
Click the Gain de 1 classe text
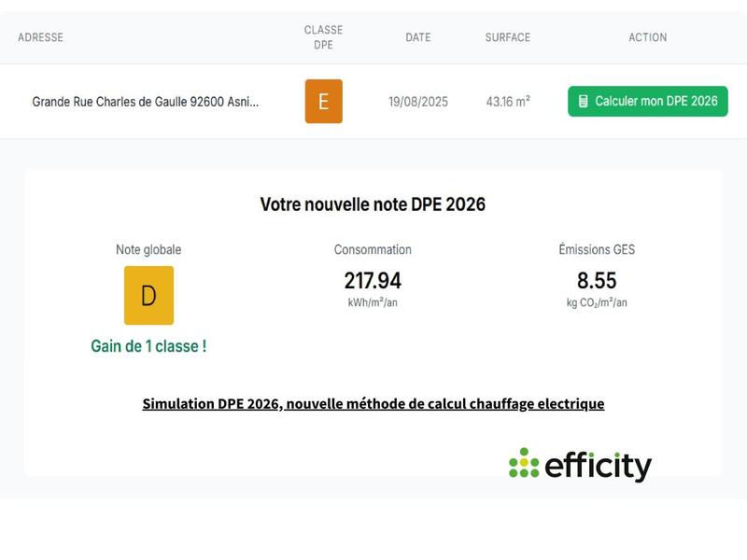click(148, 345)
